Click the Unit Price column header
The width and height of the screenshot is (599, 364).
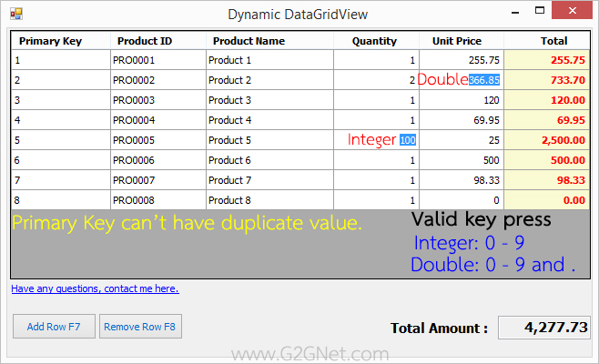(x=462, y=41)
